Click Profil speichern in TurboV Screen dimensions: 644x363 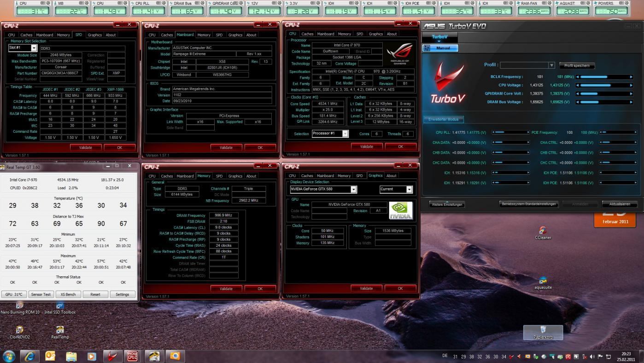pyautogui.click(x=577, y=65)
